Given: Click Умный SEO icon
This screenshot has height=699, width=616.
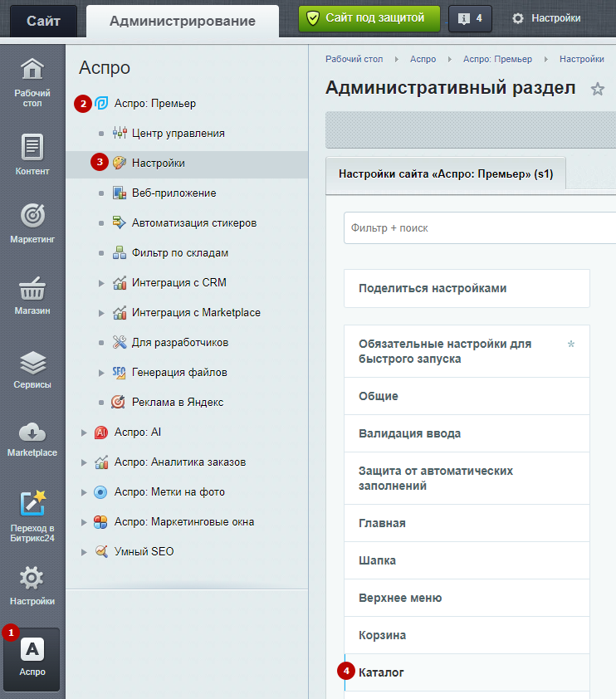Looking at the screenshot, I should pos(101,551).
